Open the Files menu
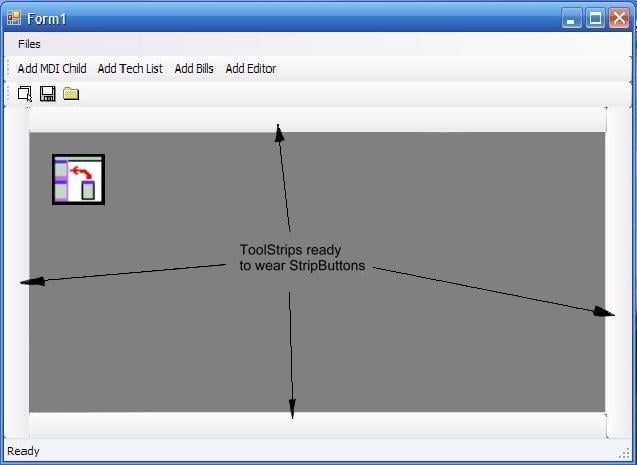This screenshot has height=465, width=637. tap(29, 44)
